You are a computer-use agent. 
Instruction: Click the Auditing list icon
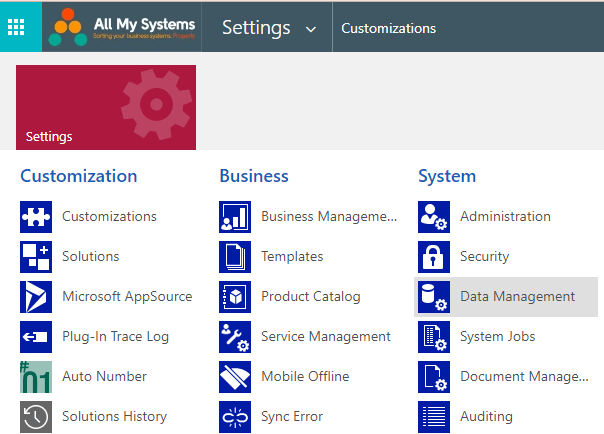point(434,417)
